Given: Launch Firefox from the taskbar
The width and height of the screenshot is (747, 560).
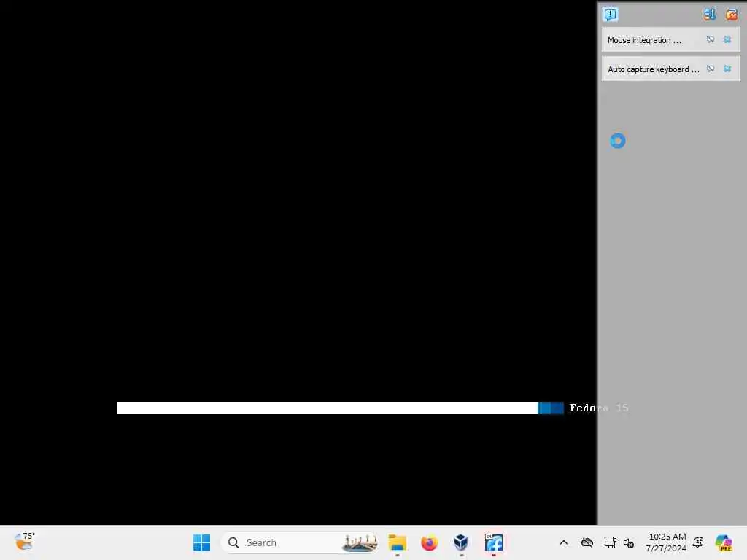Looking at the screenshot, I should (429, 542).
